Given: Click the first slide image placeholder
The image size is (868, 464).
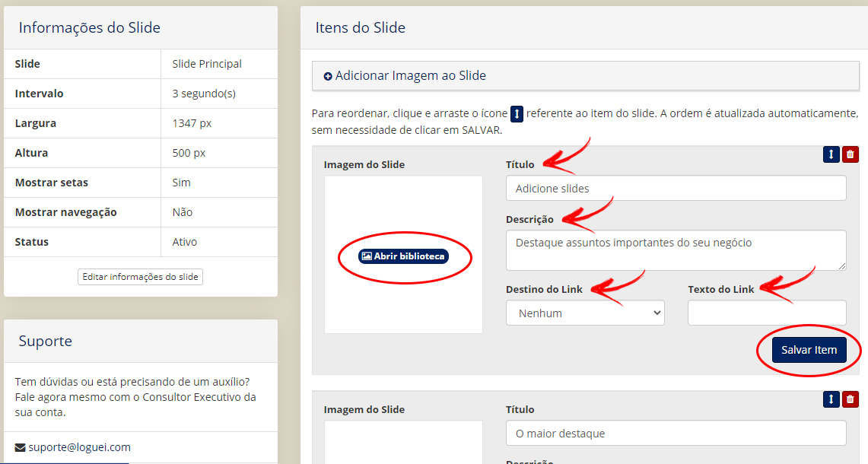Looking at the screenshot, I should pyautogui.click(x=403, y=255).
